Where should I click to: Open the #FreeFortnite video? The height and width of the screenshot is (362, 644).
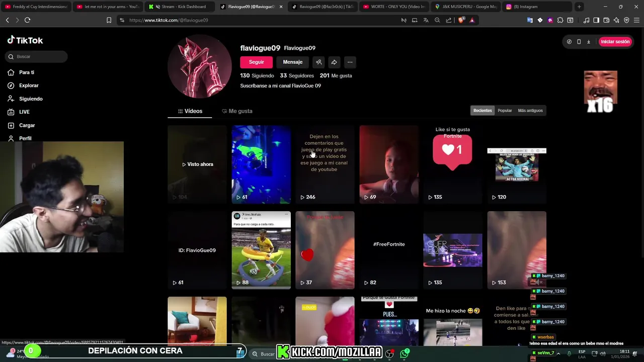[x=389, y=250]
